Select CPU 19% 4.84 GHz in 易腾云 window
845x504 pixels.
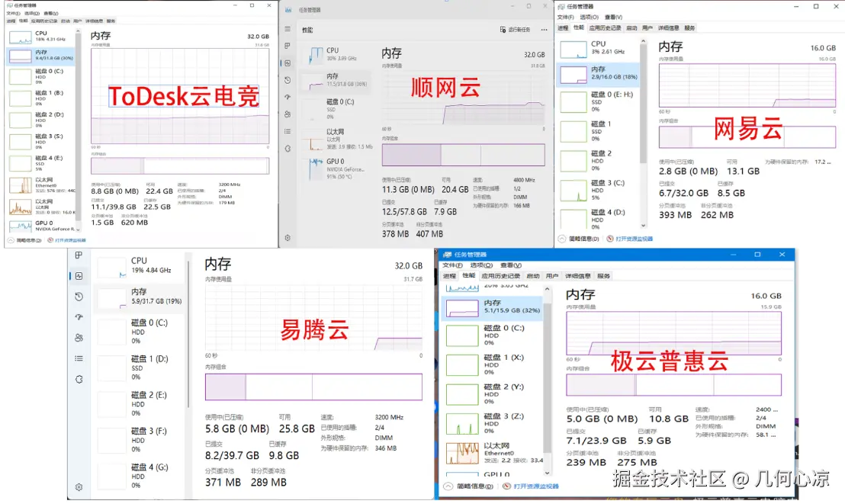pos(140,265)
